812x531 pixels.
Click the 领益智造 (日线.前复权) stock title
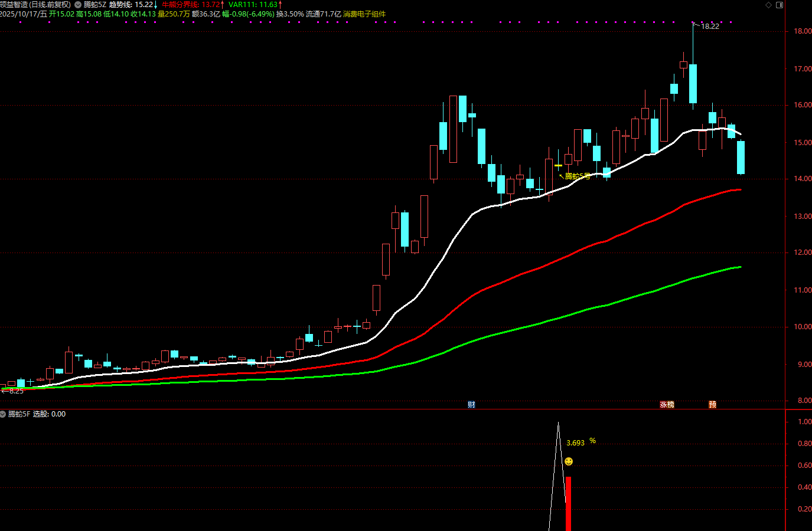point(35,5)
